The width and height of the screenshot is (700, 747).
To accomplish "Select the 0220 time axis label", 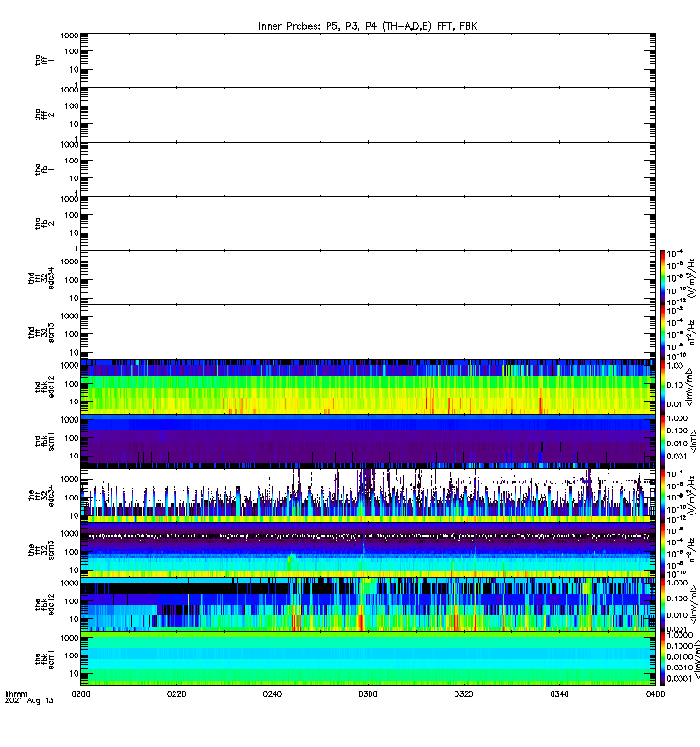I will 176,694.
